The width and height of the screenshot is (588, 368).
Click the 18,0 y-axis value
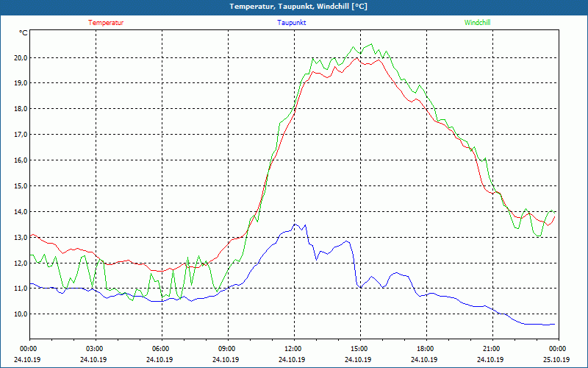[x=21, y=109]
